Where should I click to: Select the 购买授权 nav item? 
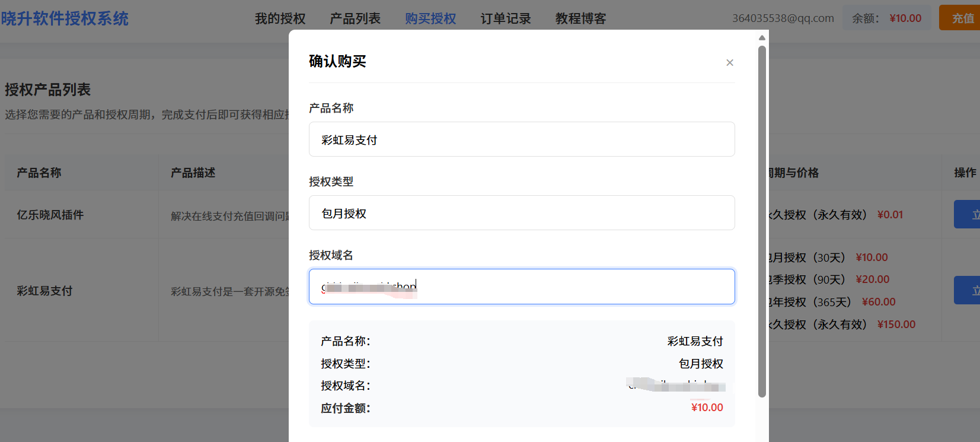[430, 19]
